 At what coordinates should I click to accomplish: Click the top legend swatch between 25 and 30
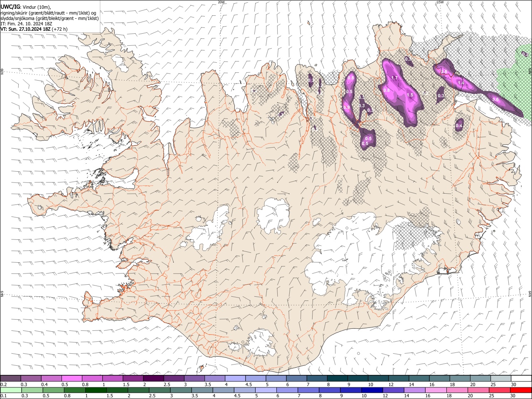pyautogui.click(x=501, y=379)
